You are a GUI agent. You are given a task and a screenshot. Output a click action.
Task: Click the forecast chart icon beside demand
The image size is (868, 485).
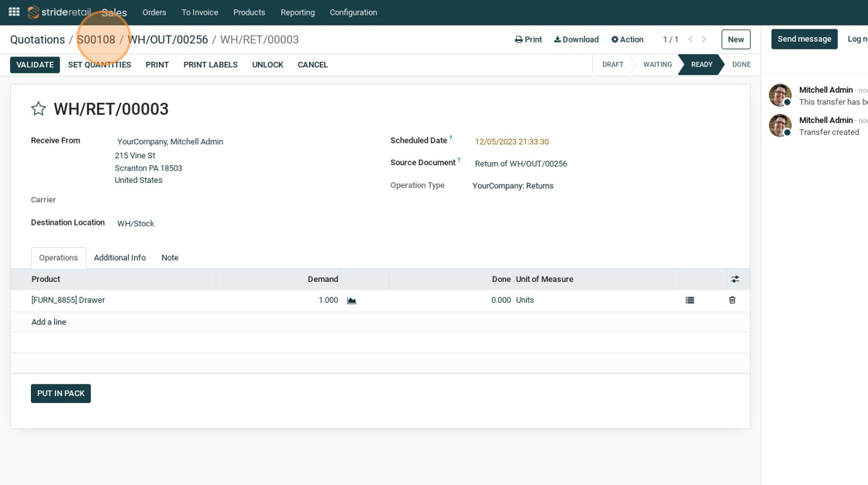click(x=352, y=301)
